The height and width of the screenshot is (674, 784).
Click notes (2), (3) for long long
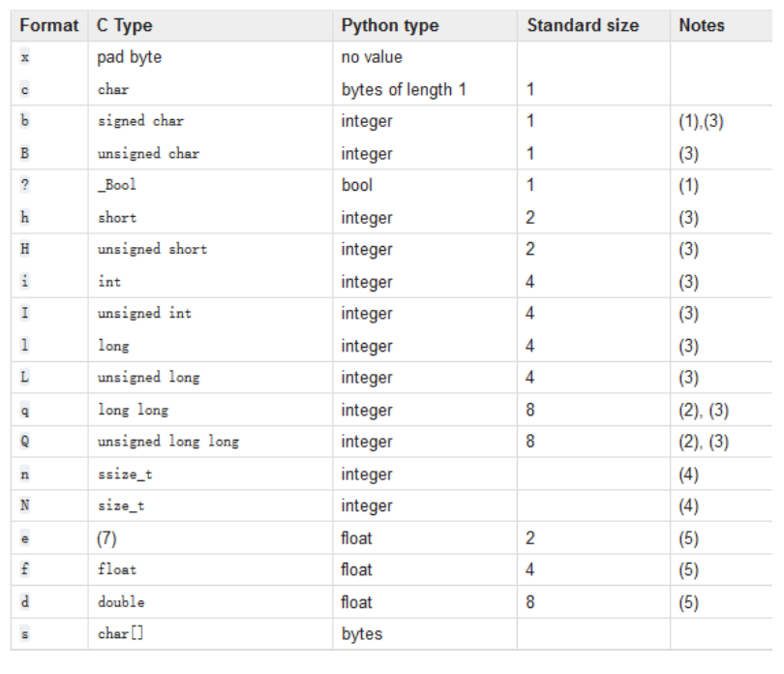704,411
